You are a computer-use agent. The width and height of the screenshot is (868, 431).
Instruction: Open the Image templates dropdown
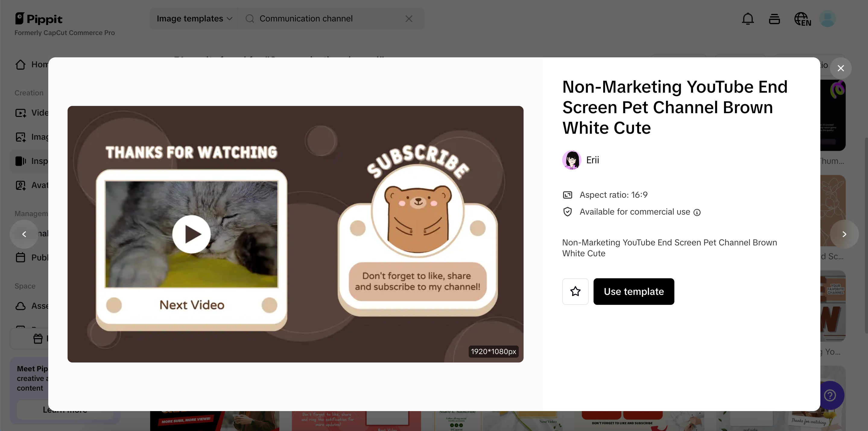pyautogui.click(x=194, y=18)
